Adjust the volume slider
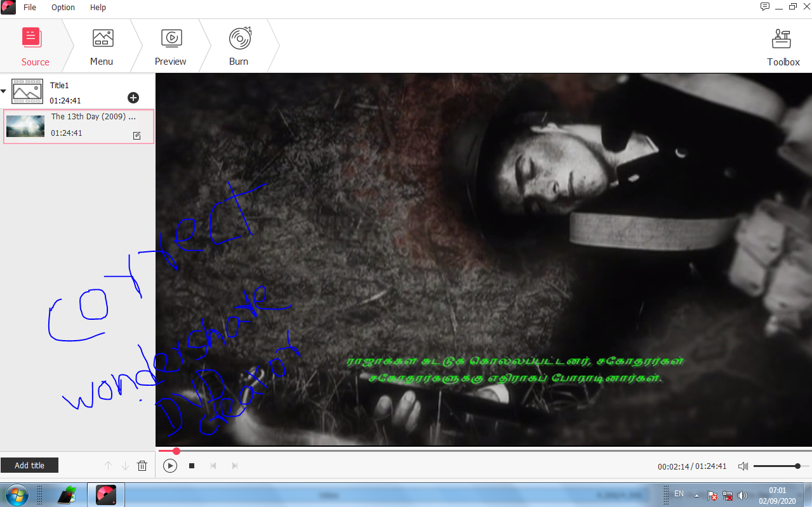Screen dimensions: 812x507 [x=781, y=466]
